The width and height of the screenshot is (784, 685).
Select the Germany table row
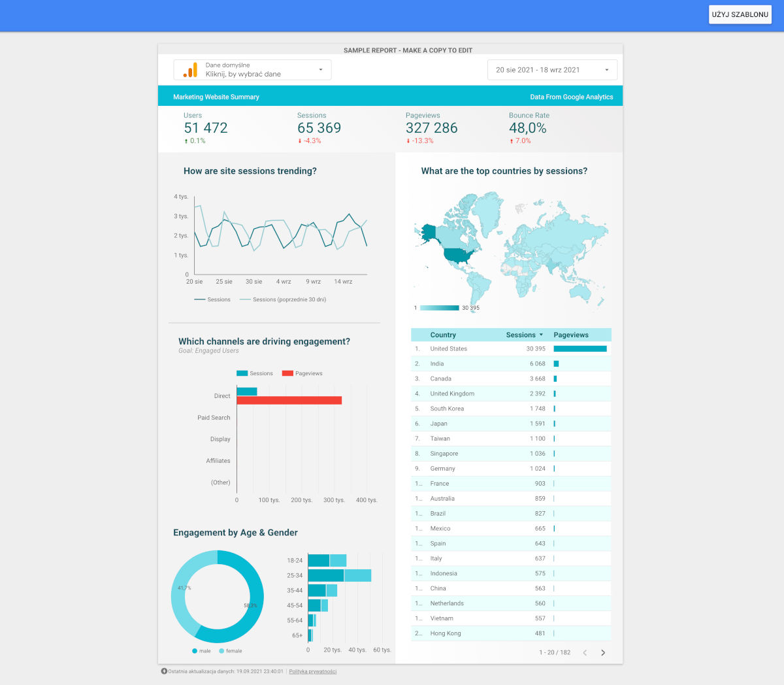click(x=511, y=469)
